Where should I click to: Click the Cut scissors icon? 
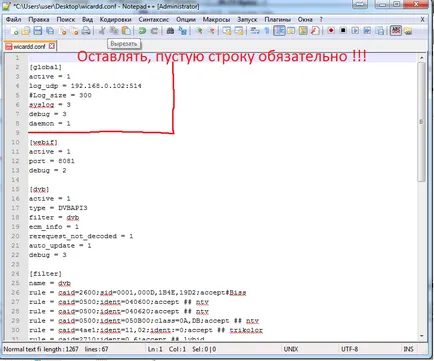tap(102, 31)
